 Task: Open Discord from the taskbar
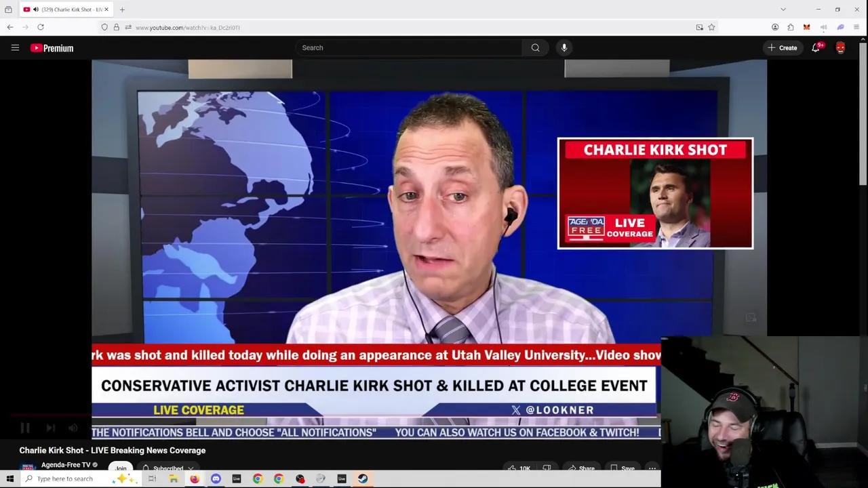click(216, 479)
